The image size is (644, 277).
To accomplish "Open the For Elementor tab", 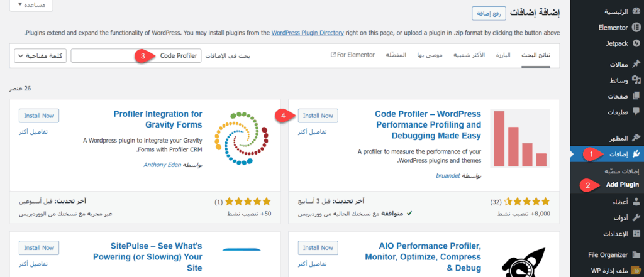I will 352,55.
